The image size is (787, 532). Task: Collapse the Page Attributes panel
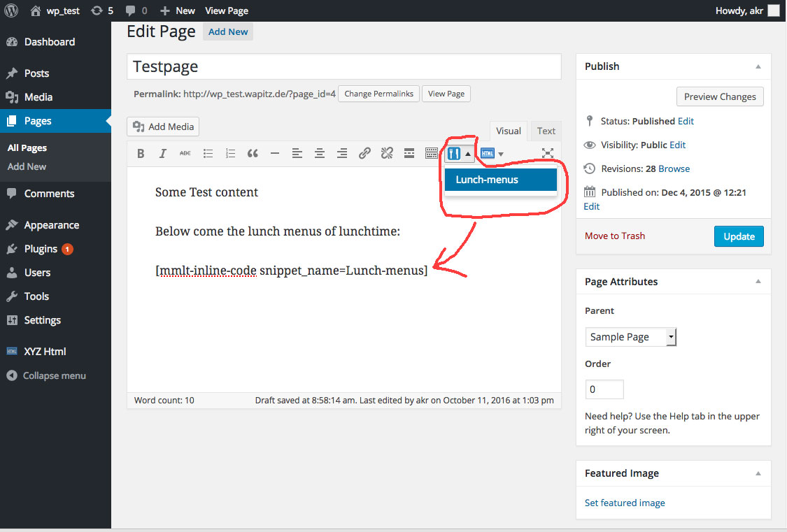758,282
